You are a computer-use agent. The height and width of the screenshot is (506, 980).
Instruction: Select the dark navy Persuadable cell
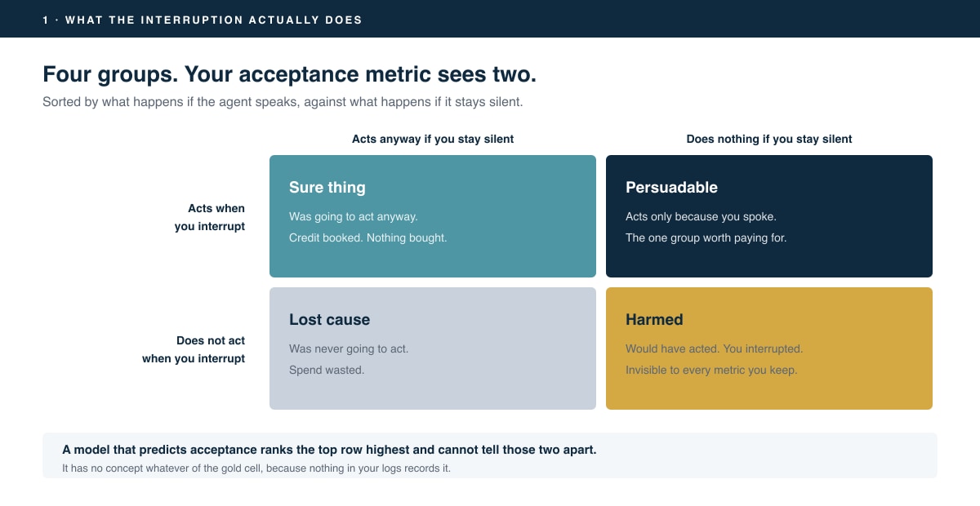click(x=769, y=216)
